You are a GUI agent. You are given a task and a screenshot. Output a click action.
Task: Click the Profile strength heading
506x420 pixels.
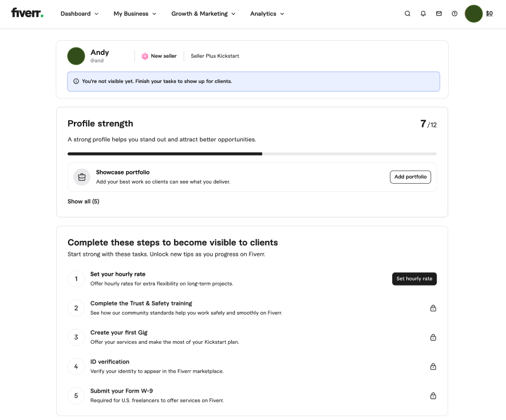click(x=100, y=124)
